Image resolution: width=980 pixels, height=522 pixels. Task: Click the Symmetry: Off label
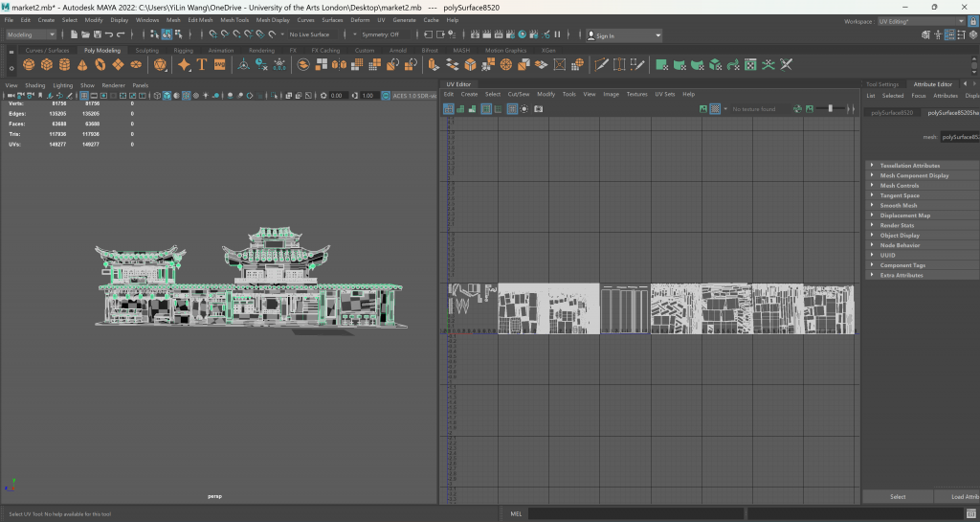[380, 35]
